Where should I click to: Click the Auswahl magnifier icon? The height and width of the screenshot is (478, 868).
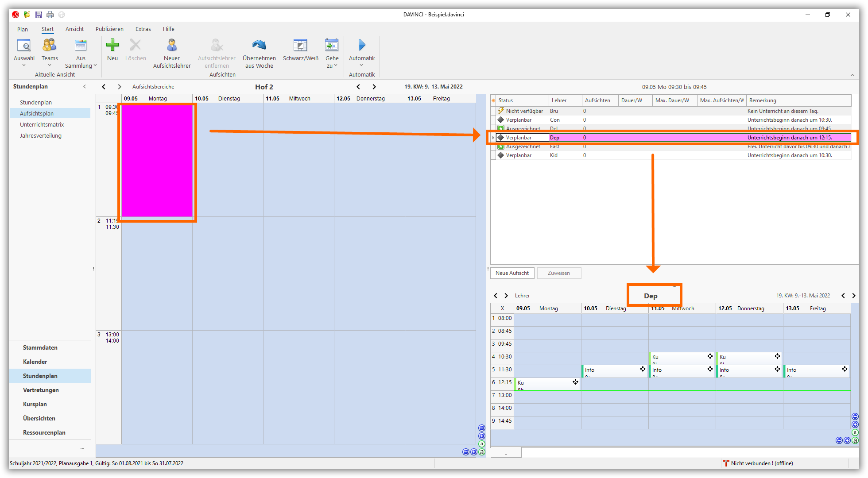[24, 46]
